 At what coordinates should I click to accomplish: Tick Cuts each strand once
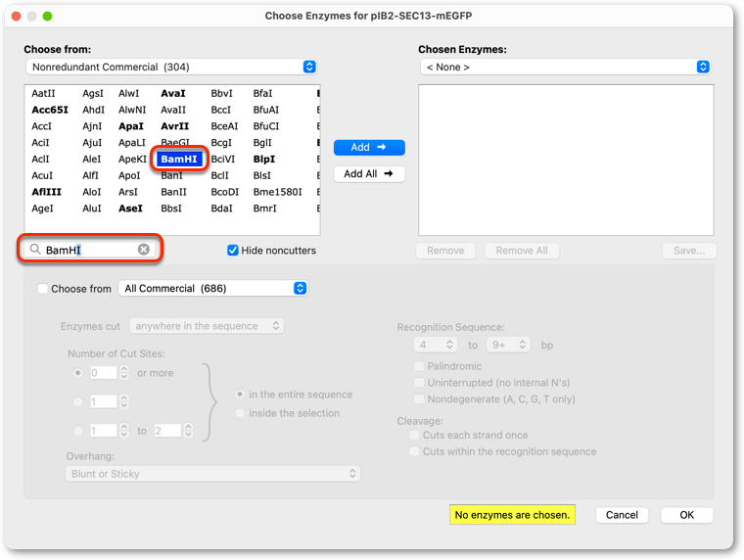[414, 435]
